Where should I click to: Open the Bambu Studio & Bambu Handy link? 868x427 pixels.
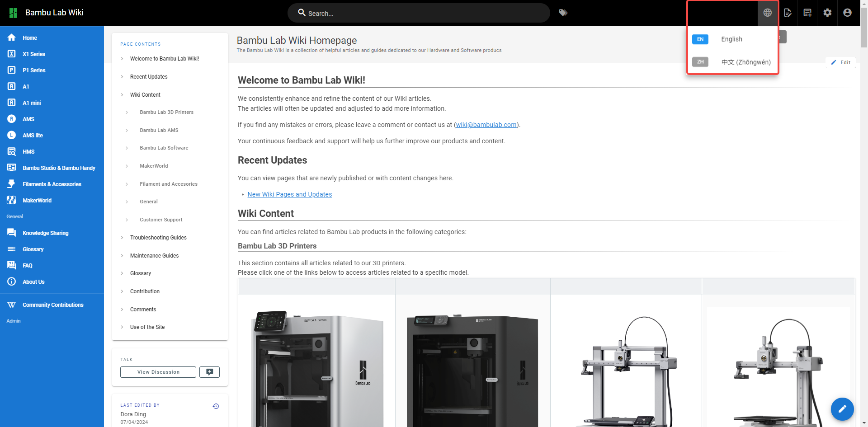tap(59, 168)
